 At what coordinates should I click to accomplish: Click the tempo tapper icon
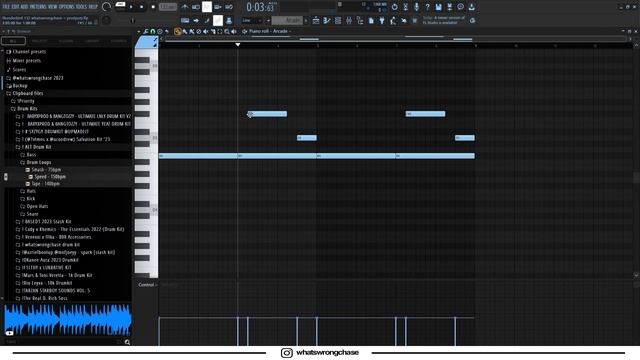[x=393, y=20]
